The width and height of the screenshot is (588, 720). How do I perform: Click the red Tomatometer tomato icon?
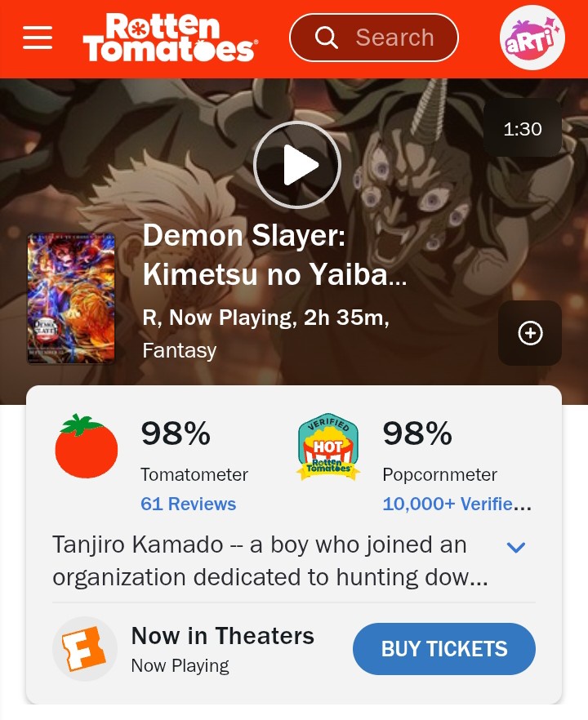click(x=87, y=447)
